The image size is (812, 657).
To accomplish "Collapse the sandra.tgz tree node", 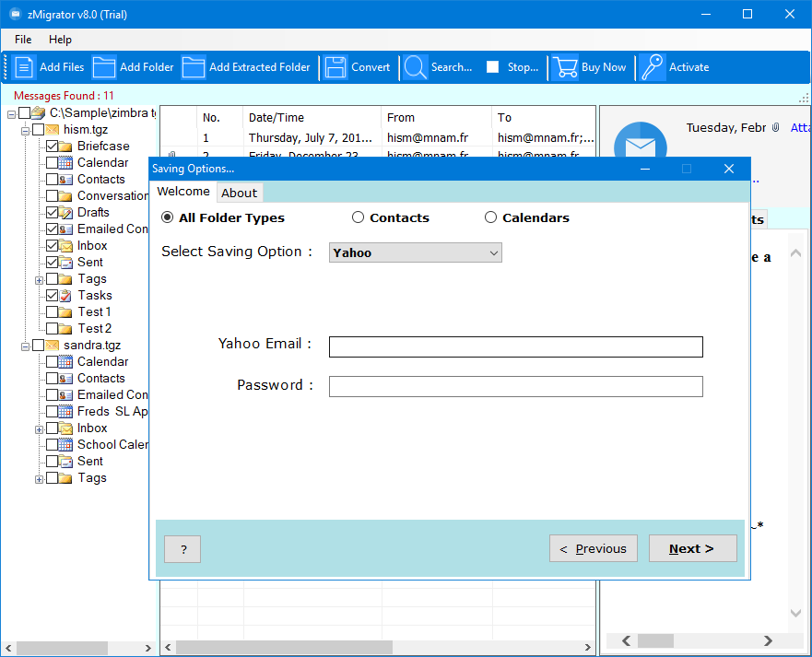I will click(x=25, y=346).
